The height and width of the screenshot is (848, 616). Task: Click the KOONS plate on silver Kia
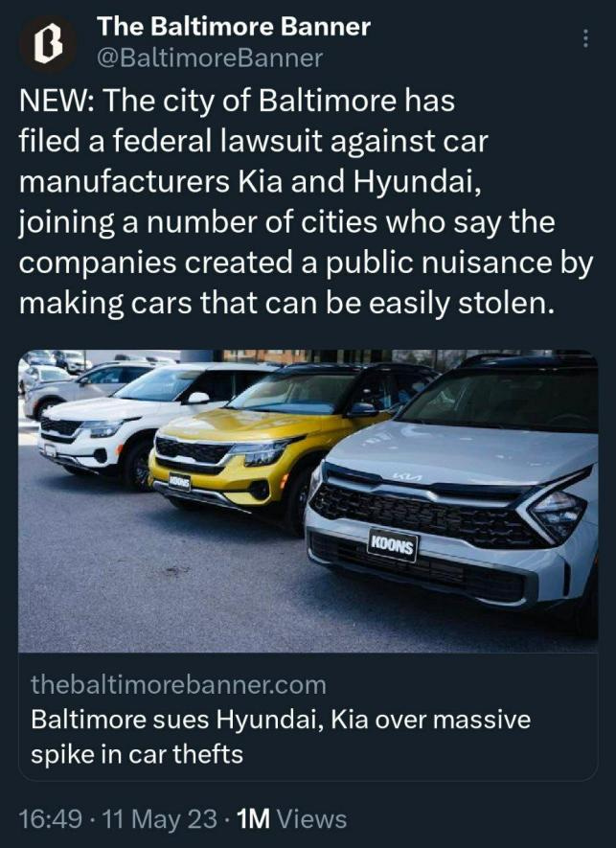(393, 545)
